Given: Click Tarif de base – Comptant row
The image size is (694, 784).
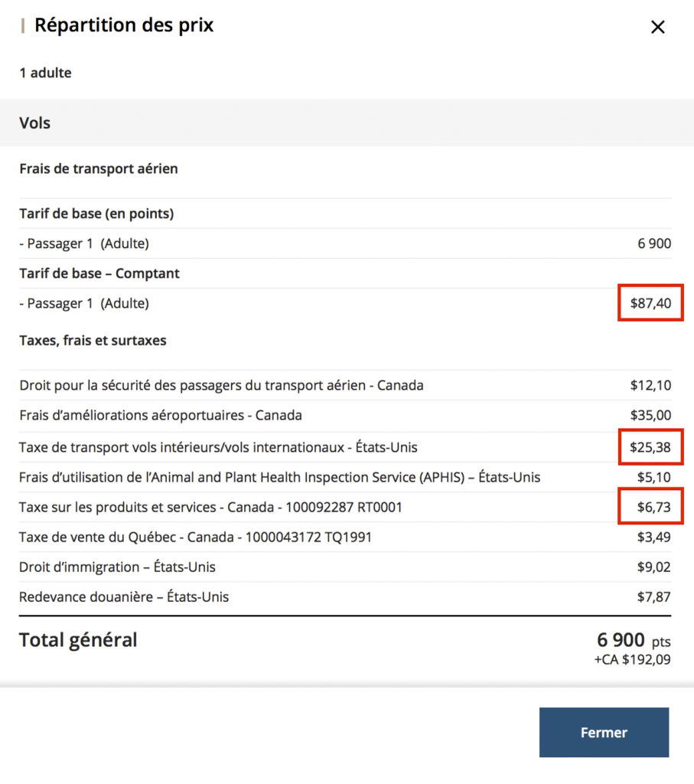Looking at the screenshot, I should tap(99, 273).
